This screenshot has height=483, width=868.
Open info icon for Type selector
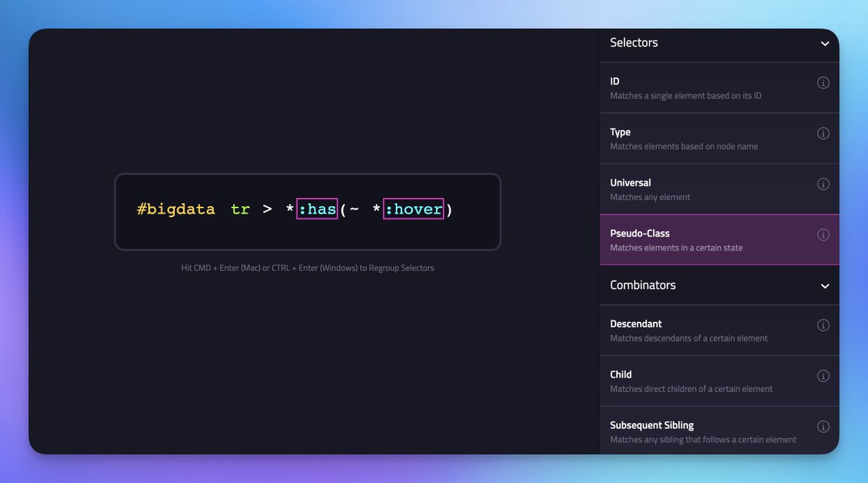click(823, 134)
